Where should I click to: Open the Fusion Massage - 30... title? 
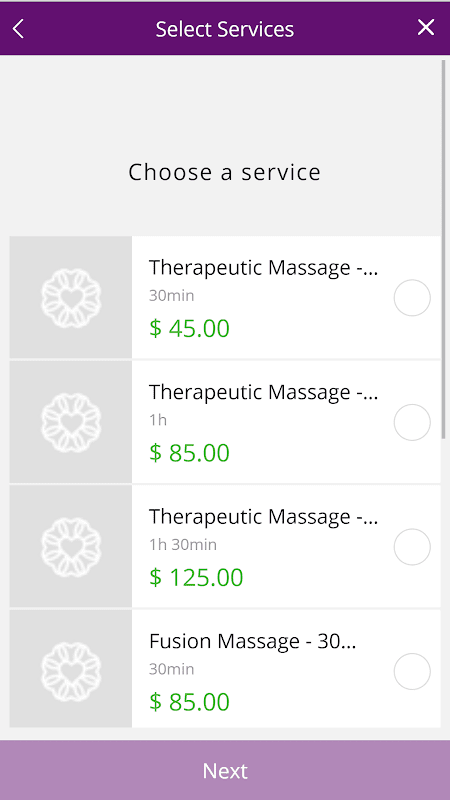coord(253,641)
